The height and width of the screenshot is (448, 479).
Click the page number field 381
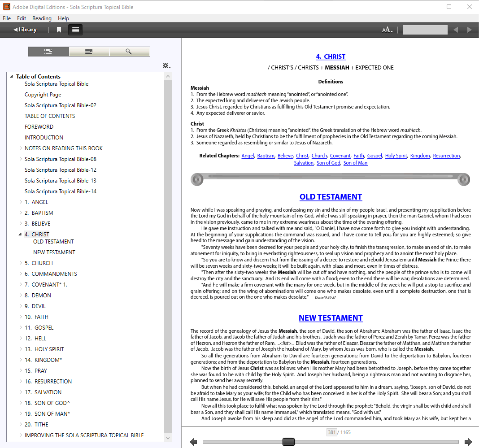[x=332, y=432]
